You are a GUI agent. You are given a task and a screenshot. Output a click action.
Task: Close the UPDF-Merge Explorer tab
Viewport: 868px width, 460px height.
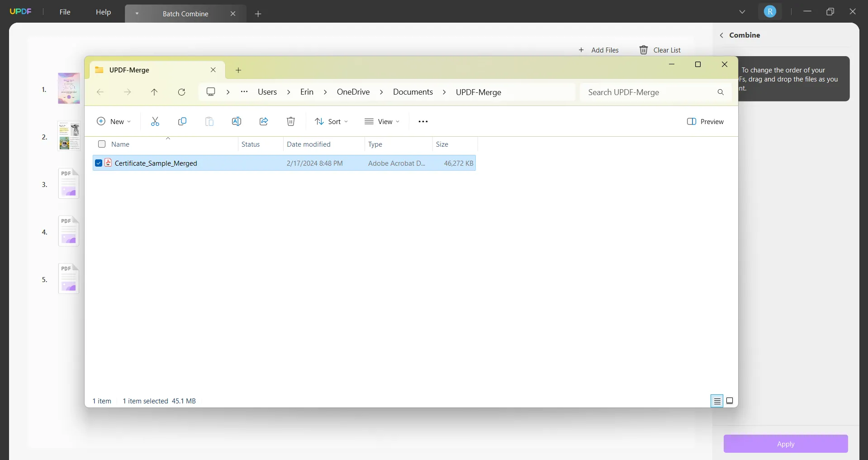tap(213, 70)
